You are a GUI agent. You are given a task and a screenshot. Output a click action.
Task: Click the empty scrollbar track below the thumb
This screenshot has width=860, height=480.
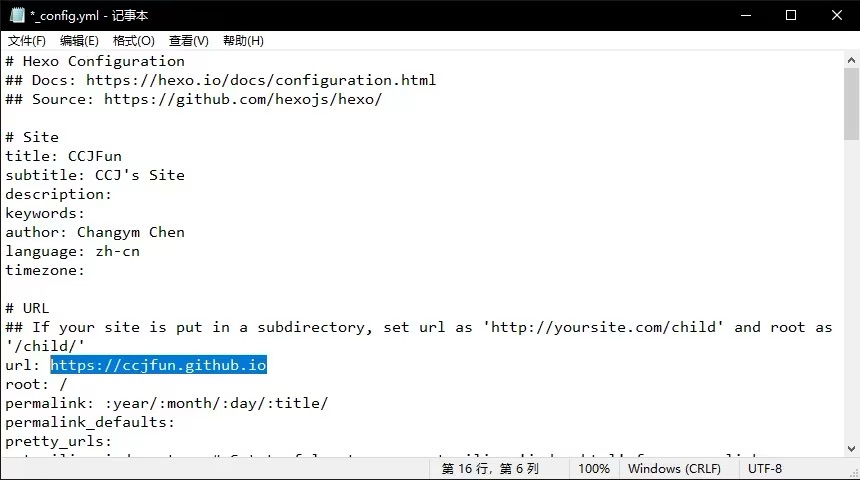tap(850, 300)
